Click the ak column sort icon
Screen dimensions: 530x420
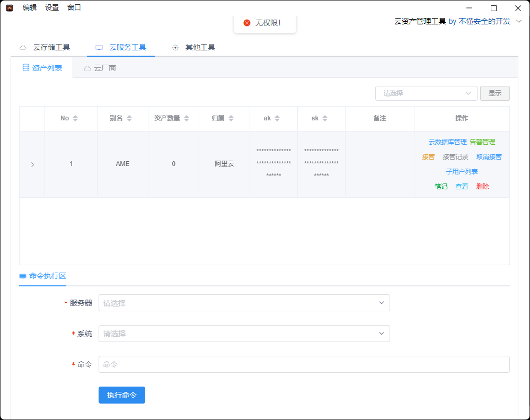(277, 118)
